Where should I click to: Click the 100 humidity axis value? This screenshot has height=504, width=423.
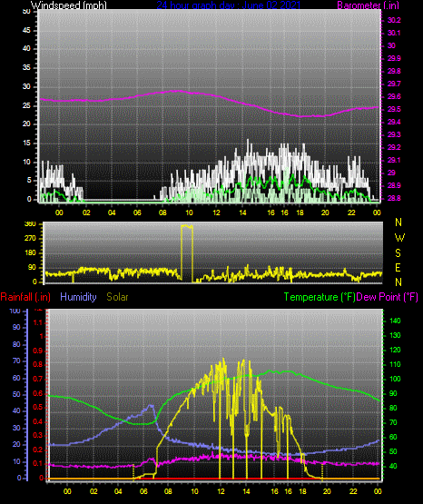pyautogui.click(x=15, y=311)
